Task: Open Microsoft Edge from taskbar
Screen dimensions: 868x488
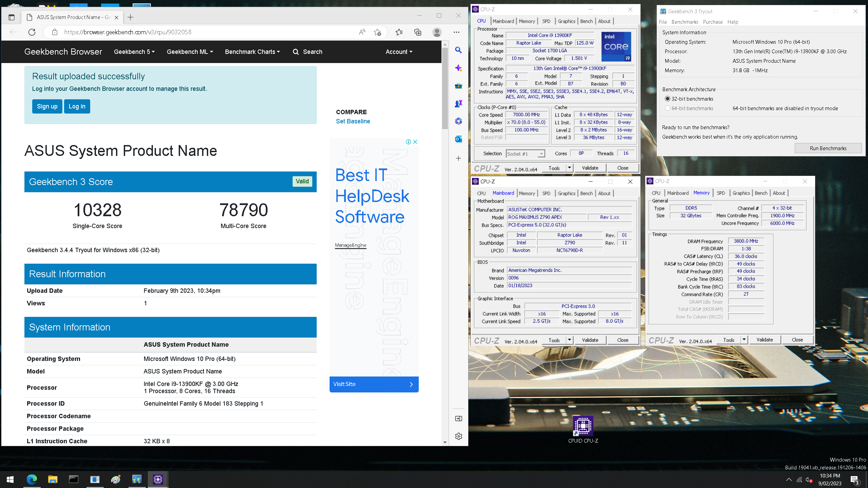Action: [x=32, y=479]
